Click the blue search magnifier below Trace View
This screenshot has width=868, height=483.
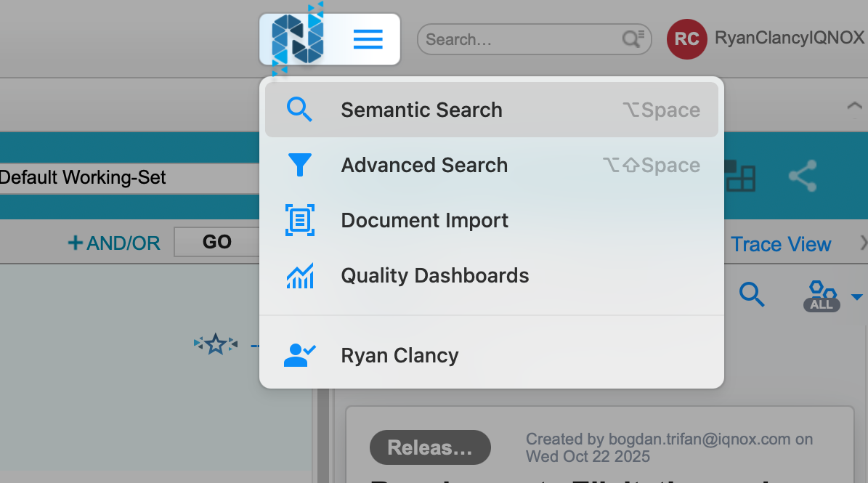click(x=752, y=294)
